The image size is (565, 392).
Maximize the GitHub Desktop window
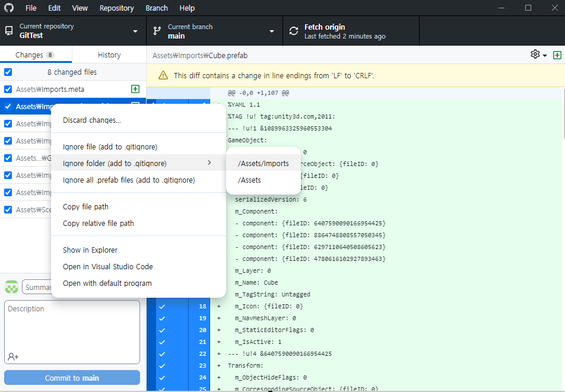pos(528,8)
